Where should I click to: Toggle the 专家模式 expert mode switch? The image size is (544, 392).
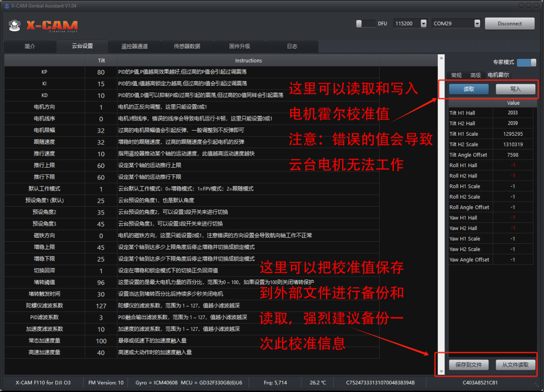pos(526,62)
